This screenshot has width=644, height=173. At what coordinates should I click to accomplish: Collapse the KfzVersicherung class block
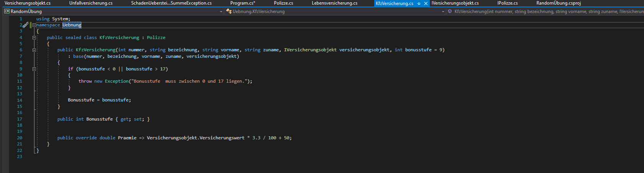pyautogui.click(x=34, y=38)
